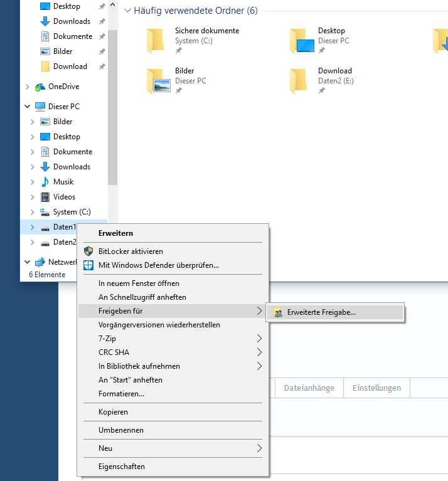
Task: Click the yellow Download folder icon in sidebar
Action: click(x=45, y=66)
